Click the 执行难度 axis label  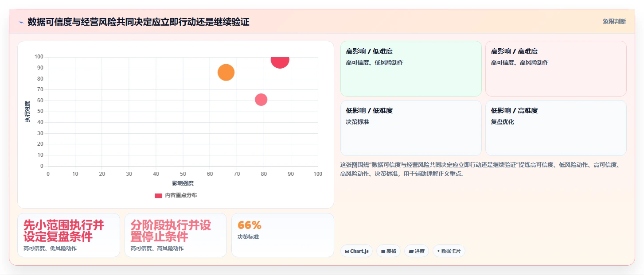27,112
